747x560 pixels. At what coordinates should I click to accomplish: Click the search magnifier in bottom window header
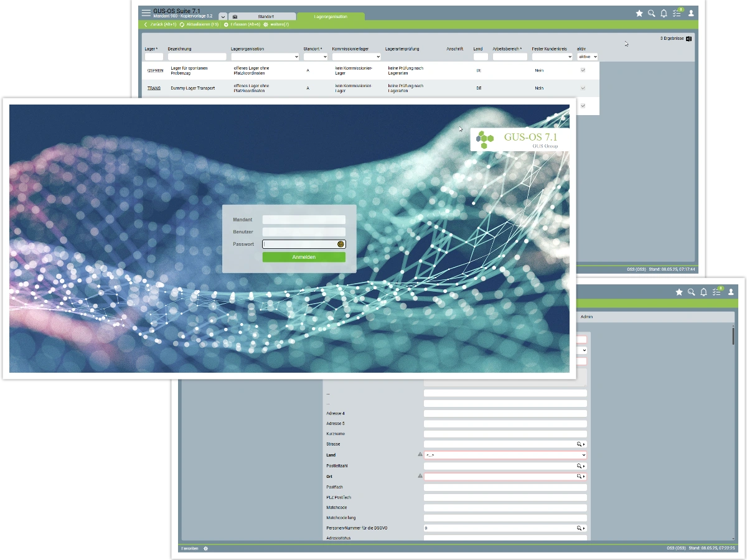691,292
